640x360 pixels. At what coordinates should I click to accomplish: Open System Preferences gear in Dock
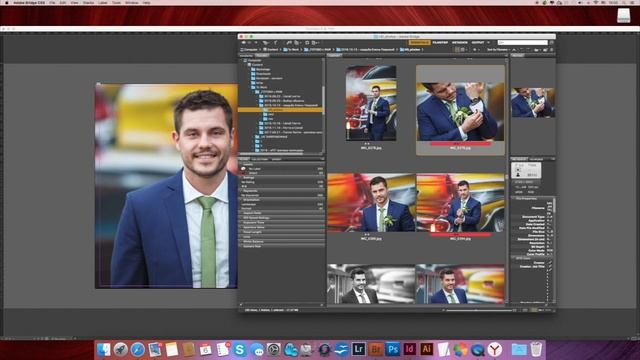pos(274,349)
